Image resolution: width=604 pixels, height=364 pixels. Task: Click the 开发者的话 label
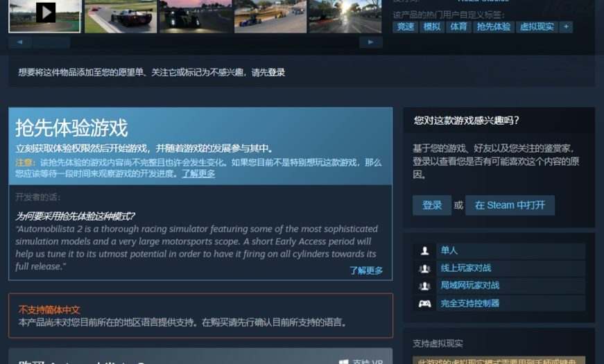tap(37, 197)
